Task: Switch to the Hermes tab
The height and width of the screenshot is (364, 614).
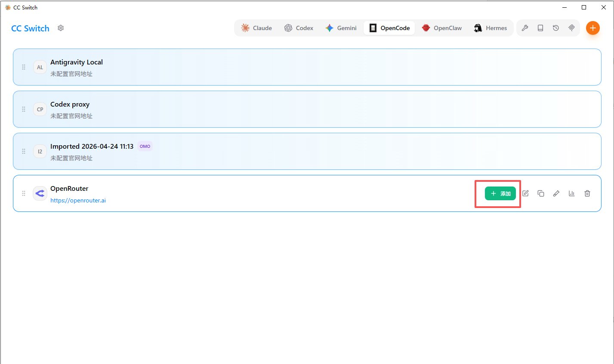Action: (x=491, y=28)
